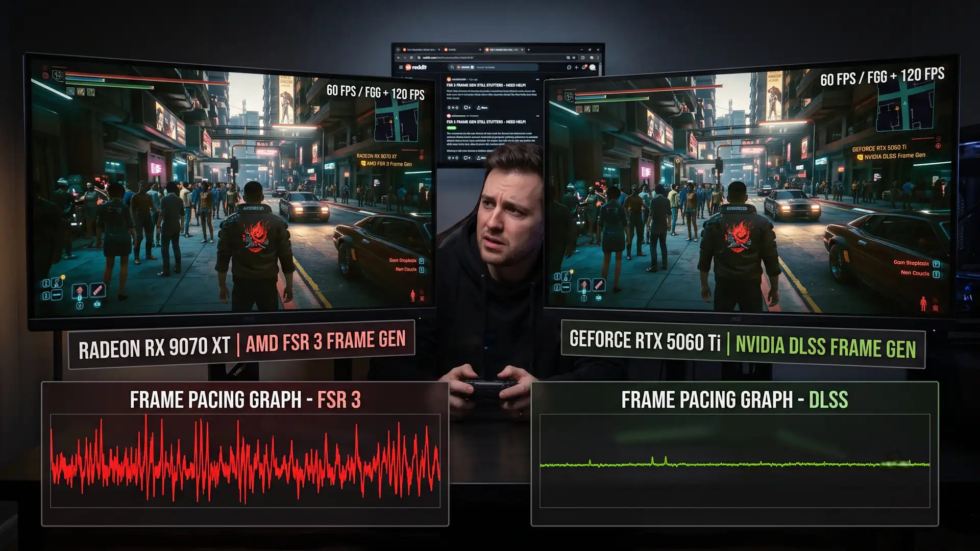Click the Reddit search field
Image resolution: width=980 pixels, height=551 pixels.
point(493,67)
